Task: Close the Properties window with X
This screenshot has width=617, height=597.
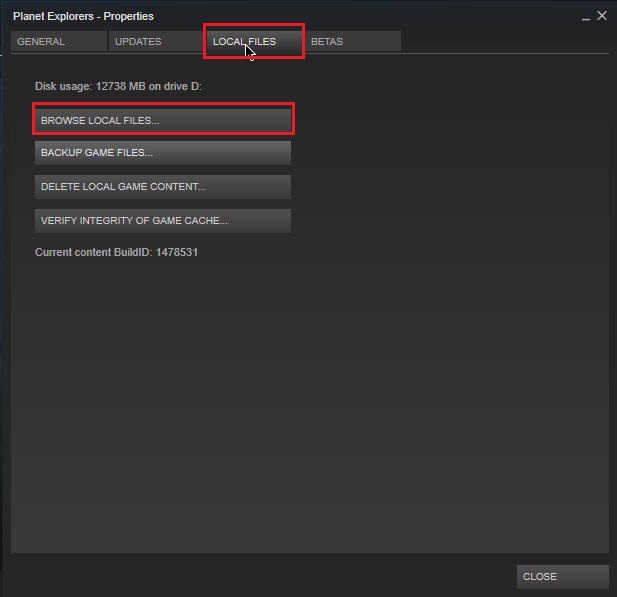Action: pyautogui.click(x=602, y=16)
